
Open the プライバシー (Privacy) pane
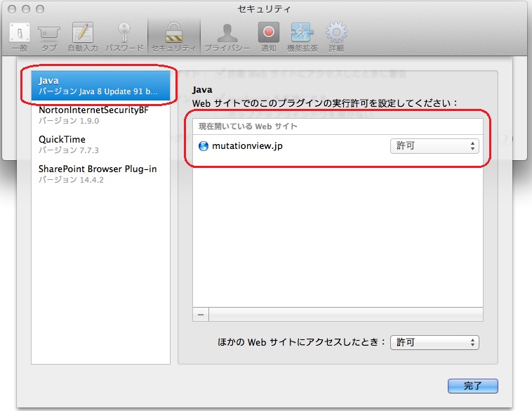click(227, 36)
